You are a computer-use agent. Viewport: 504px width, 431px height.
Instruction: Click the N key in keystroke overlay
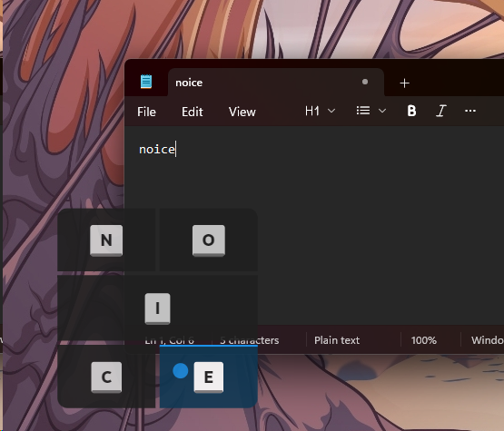pos(106,240)
